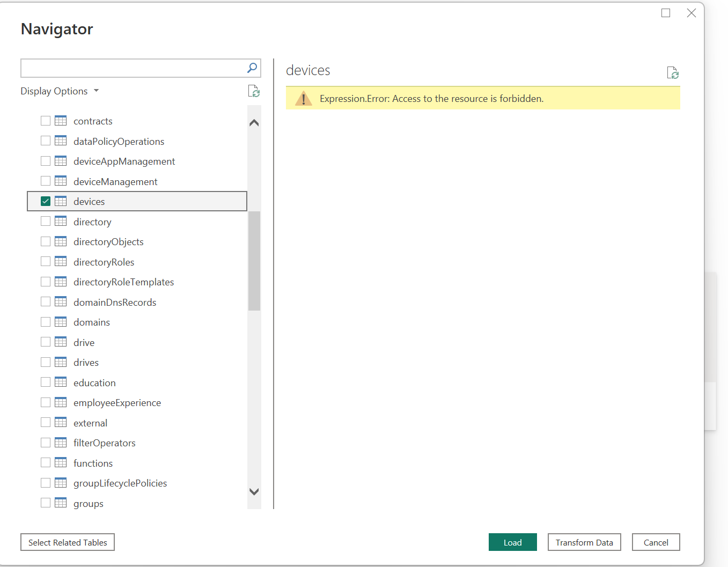Screen dimensions: 728x567
Task: Click the table icon beside groups
Action: coord(61,503)
